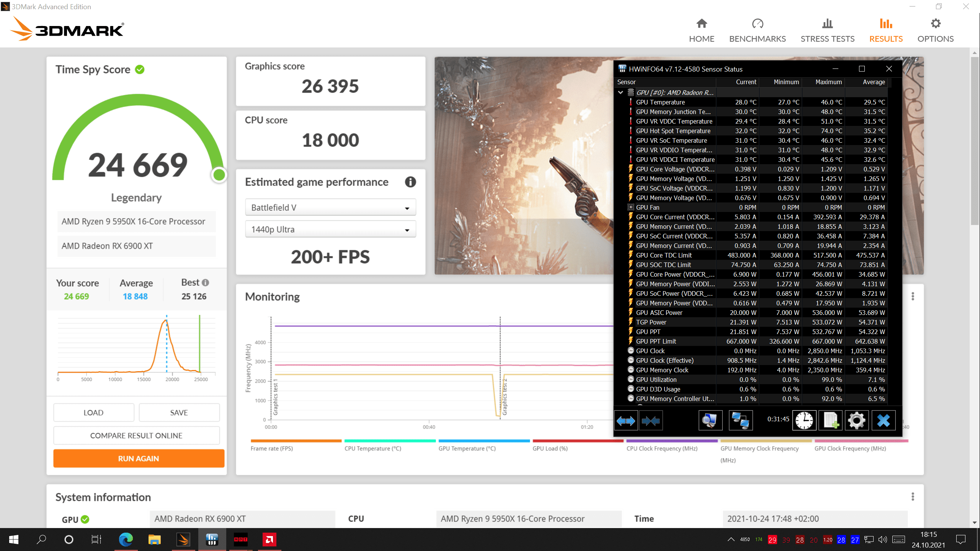This screenshot has width=980, height=551.
Task: Click the Time Spy Score valid checkmark icon
Action: pyautogui.click(x=140, y=69)
